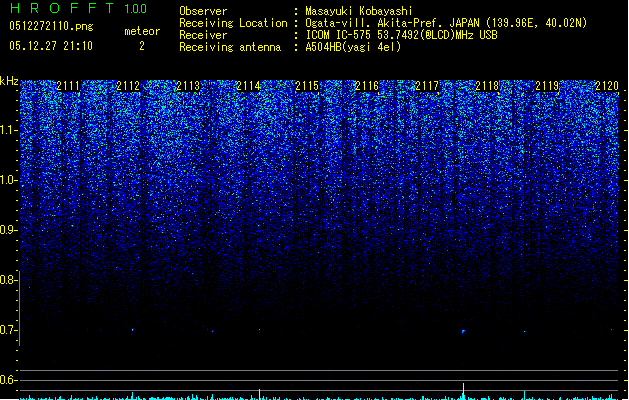Click frequency axis label 0.8

pyautogui.click(x=8, y=280)
